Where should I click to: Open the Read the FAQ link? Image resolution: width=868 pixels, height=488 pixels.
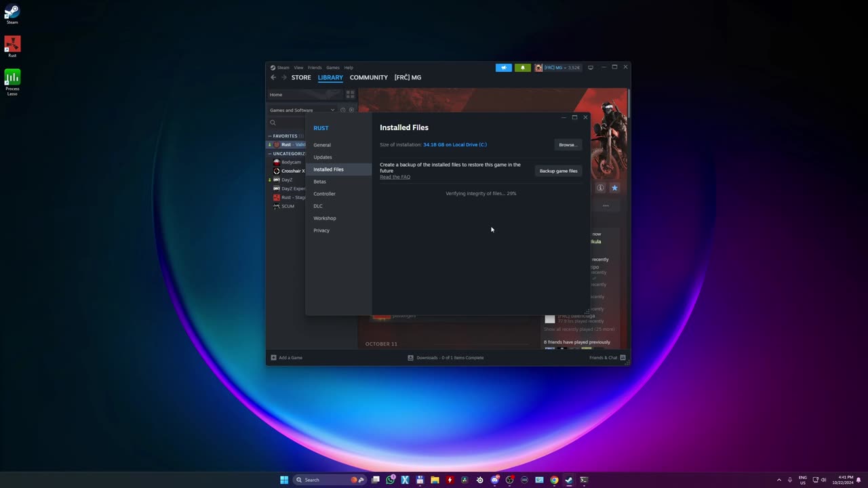395,177
